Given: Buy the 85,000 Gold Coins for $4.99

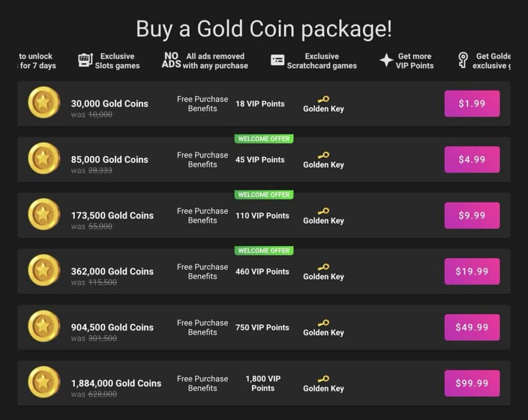Looking at the screenshot, I should [x=472, y=160].
